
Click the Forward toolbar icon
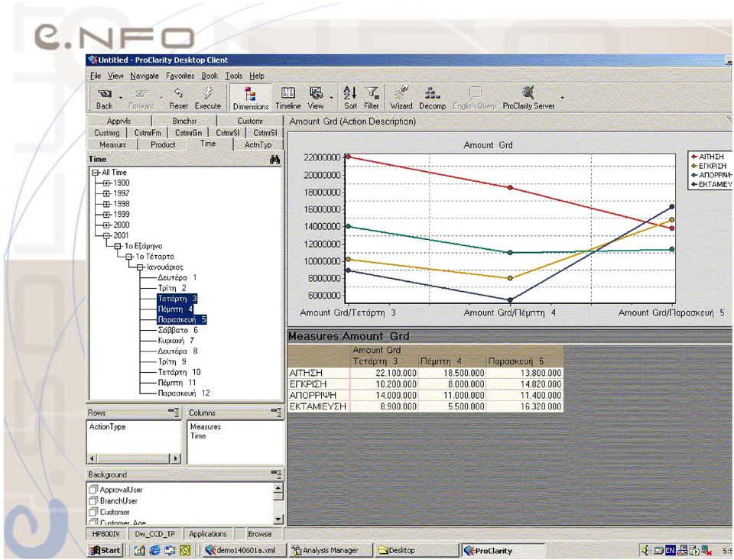pyautogui.click(x=141, y=98)
